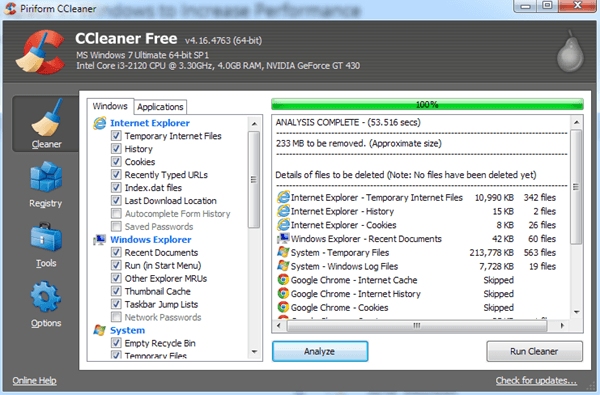Click IE icon beside Internet Explorer - Cookies result
This screenshot has height=395, width=600.
click(283, 225)
